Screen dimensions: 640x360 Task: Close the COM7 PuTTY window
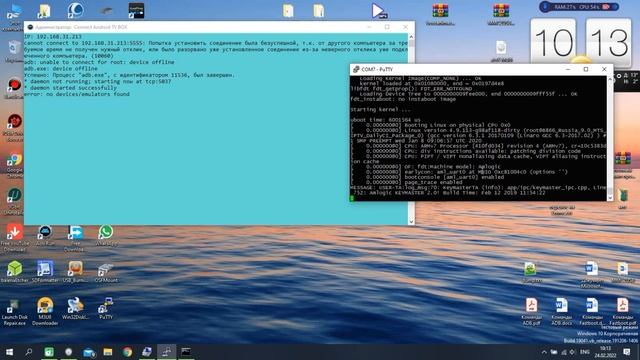604,69
